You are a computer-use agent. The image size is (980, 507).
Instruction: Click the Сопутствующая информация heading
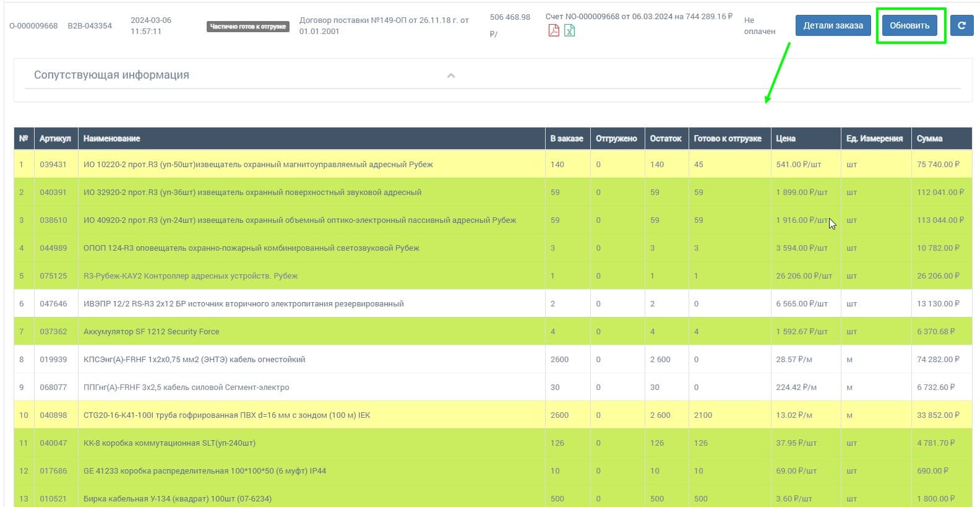(111, 75)
